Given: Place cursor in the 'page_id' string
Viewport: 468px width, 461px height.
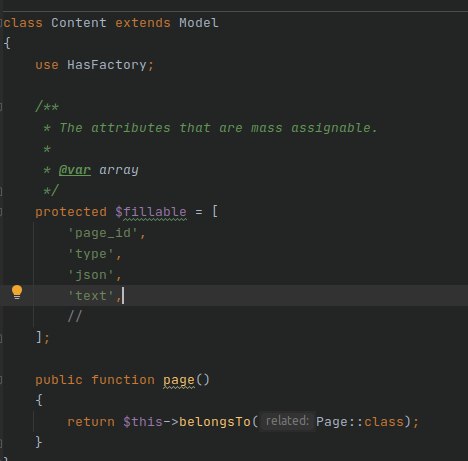Looking at the screenshot, I should click(x=103, y=233).
